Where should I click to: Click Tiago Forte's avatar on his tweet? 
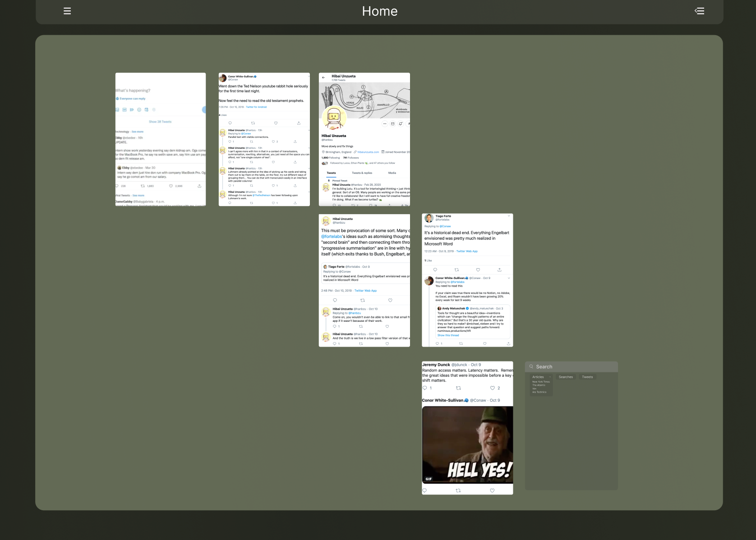point(429,218)
